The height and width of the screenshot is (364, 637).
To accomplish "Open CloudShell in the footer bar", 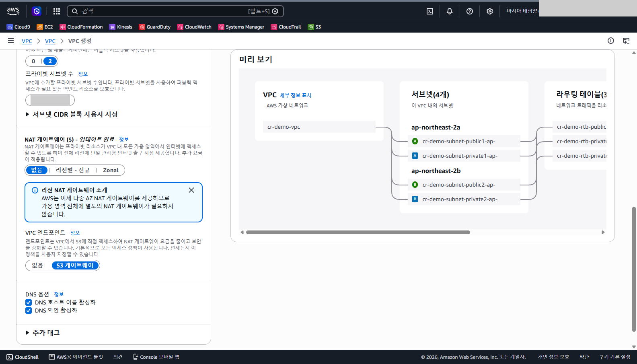I will pos(23,357).
